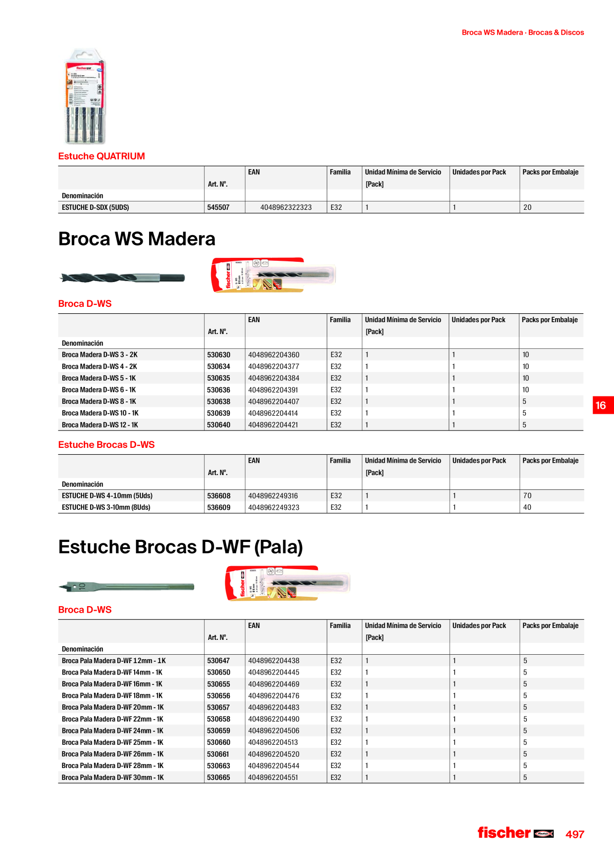Click 'Broca Madera D-WS 10 - 1K' row
The height and width of the screenshot is (868, 614).
coord(320,413)
